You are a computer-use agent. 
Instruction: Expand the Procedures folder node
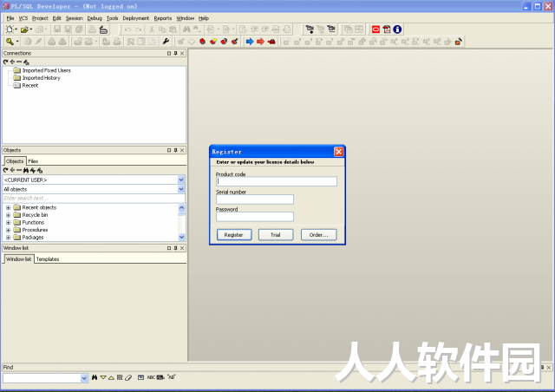pos(8,230)
